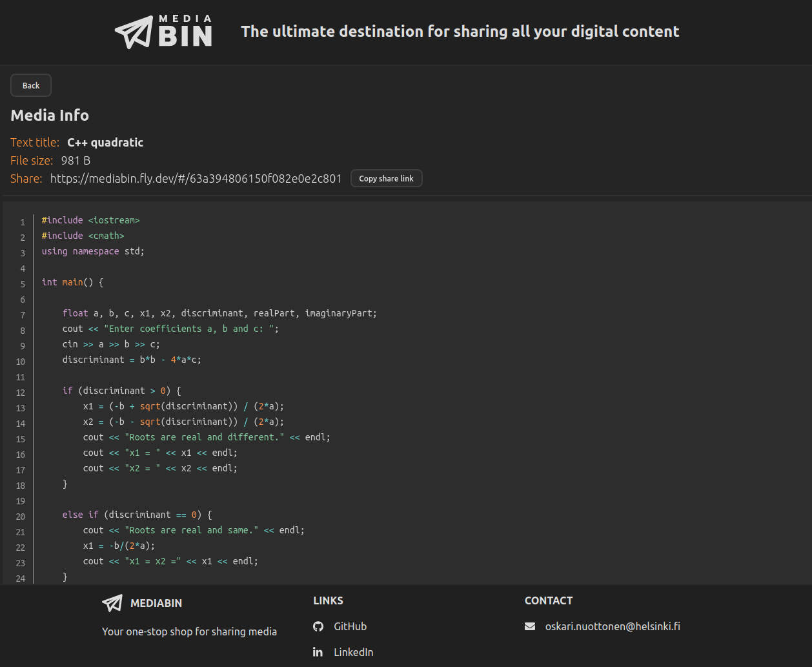Follow the LinkedIn link in the Links section

(353, 652)
